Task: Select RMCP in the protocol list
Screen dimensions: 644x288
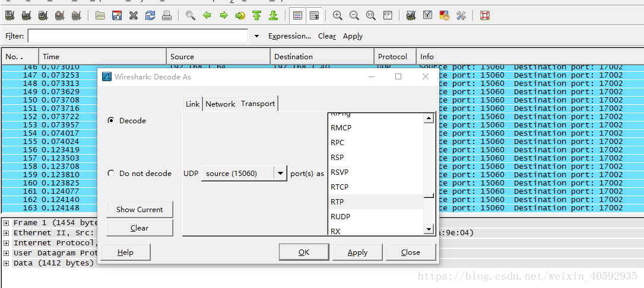Action: tap(376, 128)
